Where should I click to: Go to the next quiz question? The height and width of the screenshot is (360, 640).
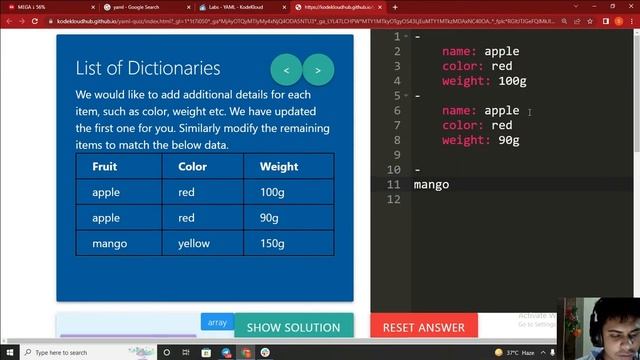(318, 70)
